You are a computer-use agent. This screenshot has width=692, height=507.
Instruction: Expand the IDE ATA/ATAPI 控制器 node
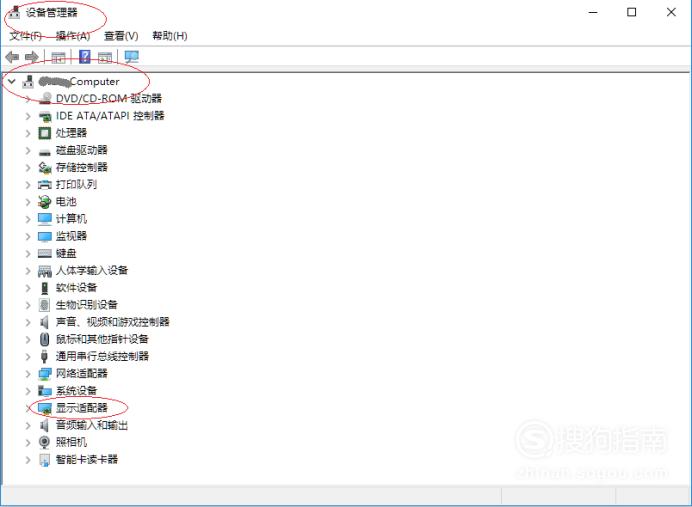pyautogui.click(x=28, y=116)
